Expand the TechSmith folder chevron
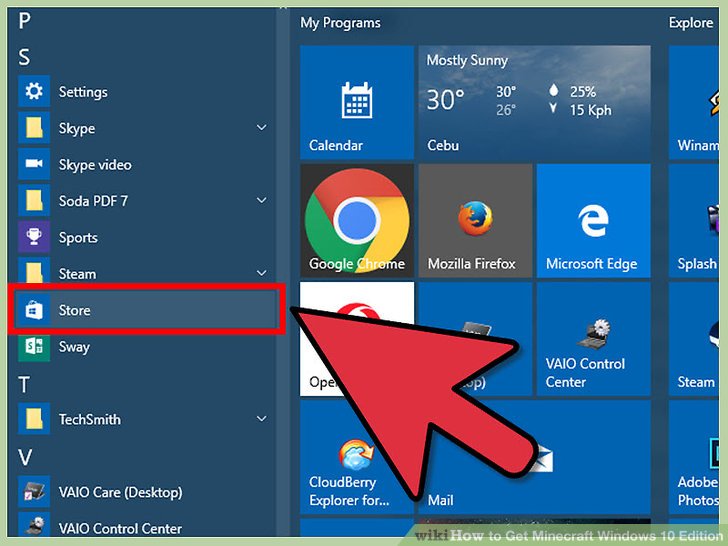Screen dimensions: 728x546 [262, 418]
